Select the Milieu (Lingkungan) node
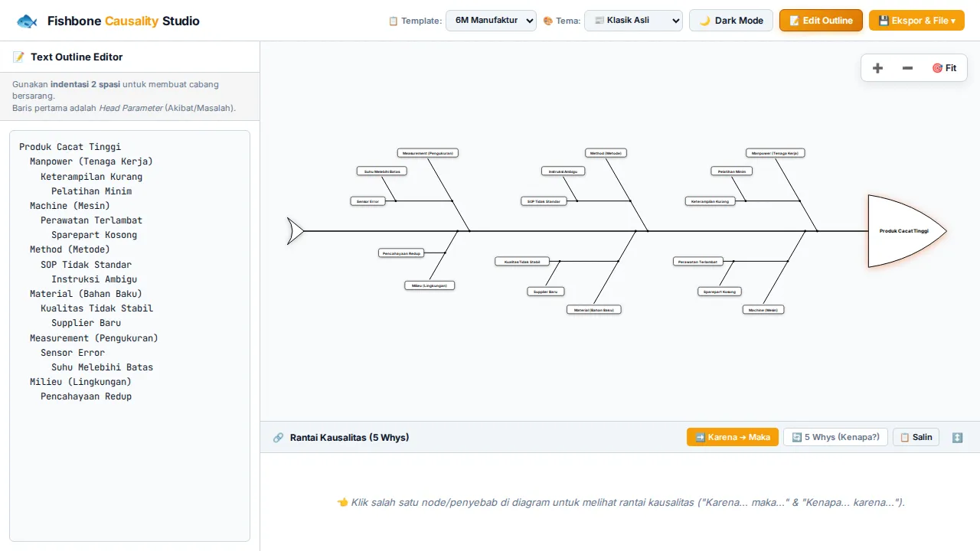This screenshot has height=551, width=980. [430, 285]
